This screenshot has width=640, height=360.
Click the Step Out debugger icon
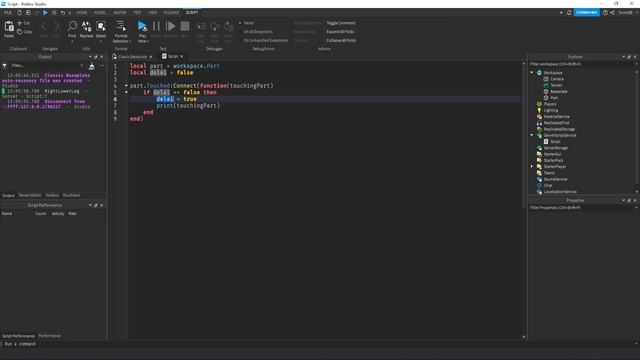[229, 27]
